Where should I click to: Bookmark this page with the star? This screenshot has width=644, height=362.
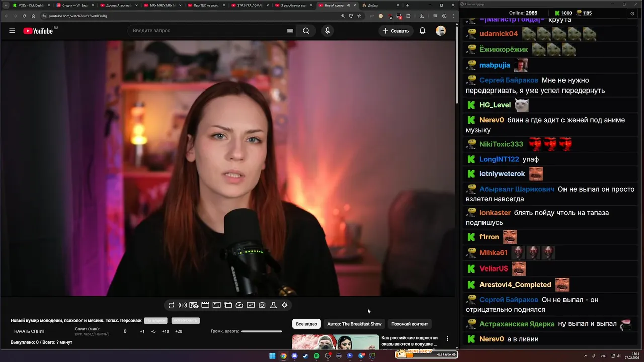pyautogui.click(x=359, y=16)
